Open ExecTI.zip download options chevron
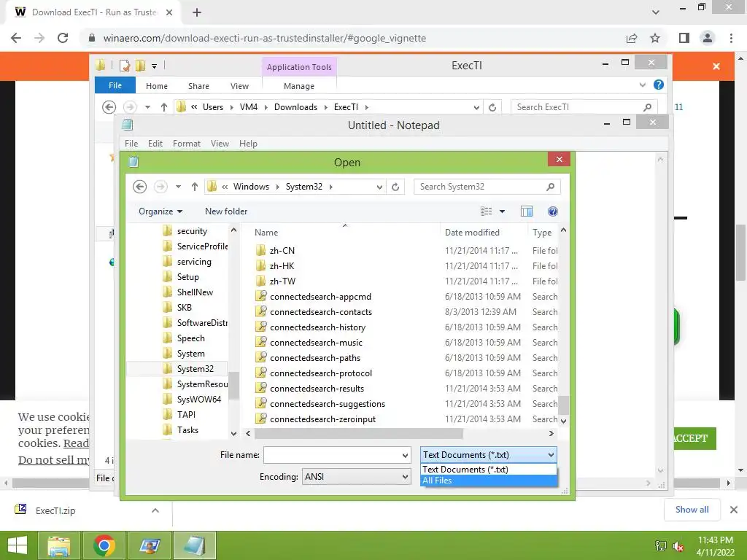Screen dimensions: 747x560 (x=155, y=510)
